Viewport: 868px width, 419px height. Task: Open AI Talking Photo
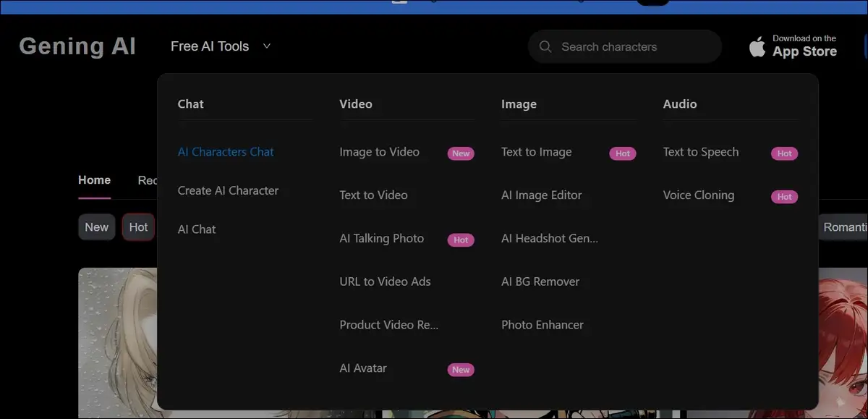point(381,238)
